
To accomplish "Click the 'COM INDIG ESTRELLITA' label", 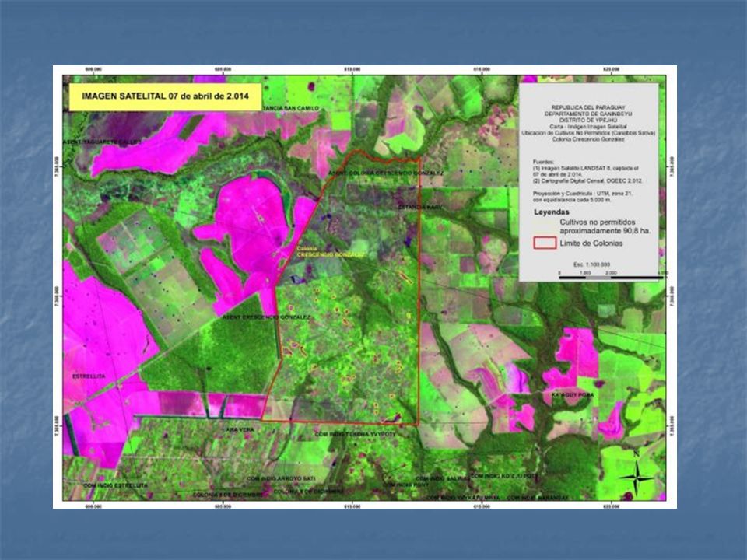I will (x=116, y=485).
